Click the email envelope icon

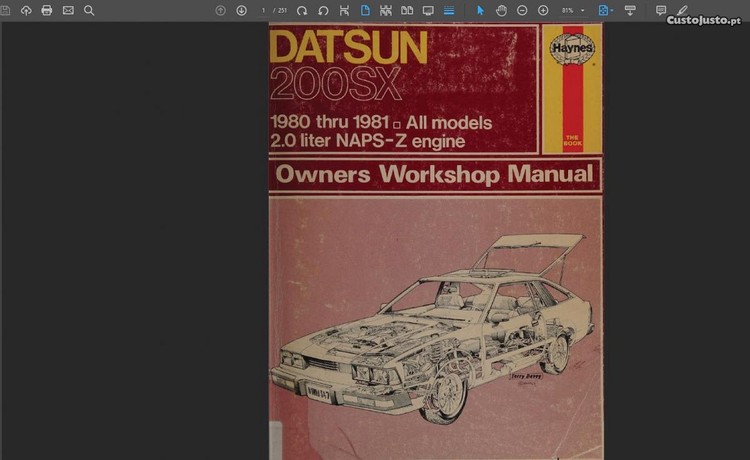tap(68, 10)
